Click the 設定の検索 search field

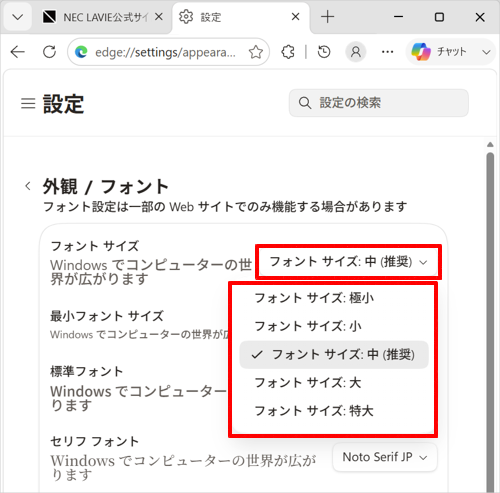pos(379,103)
